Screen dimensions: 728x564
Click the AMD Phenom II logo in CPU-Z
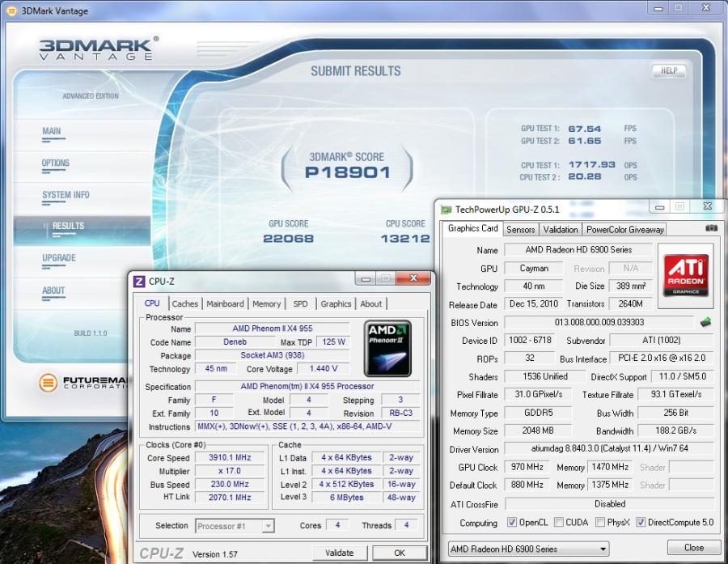pos(387,349)
